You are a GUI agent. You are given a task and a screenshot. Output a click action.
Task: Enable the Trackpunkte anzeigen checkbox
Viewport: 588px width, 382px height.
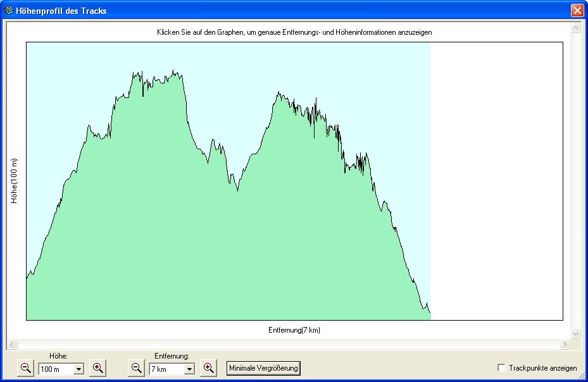[x=502, y=368]
